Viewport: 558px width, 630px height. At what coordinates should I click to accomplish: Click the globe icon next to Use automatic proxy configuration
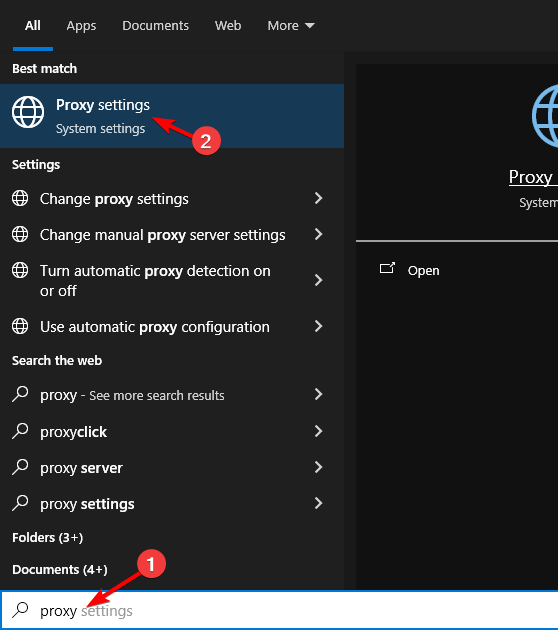pos(20,326)
